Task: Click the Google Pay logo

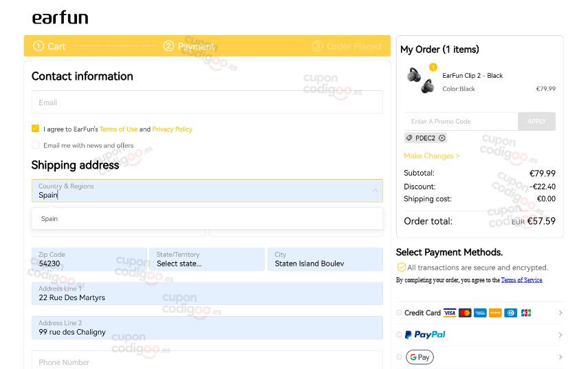Action: 420,357
